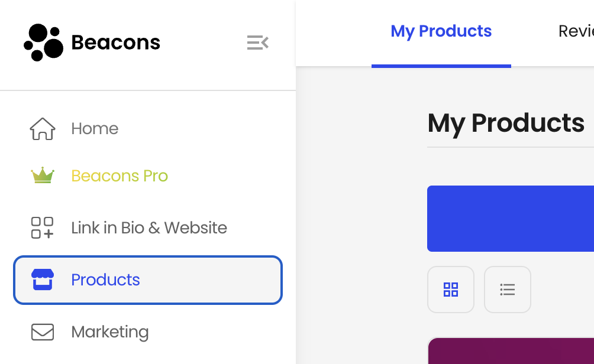594x364 pixels.
Task: Collapse the sidebar with the menu icon
Action: 258,43
